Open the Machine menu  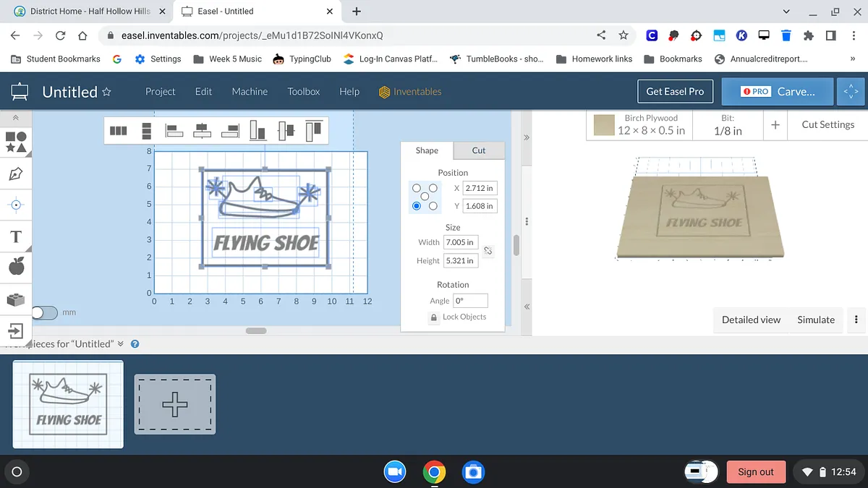tap(250, 92)
